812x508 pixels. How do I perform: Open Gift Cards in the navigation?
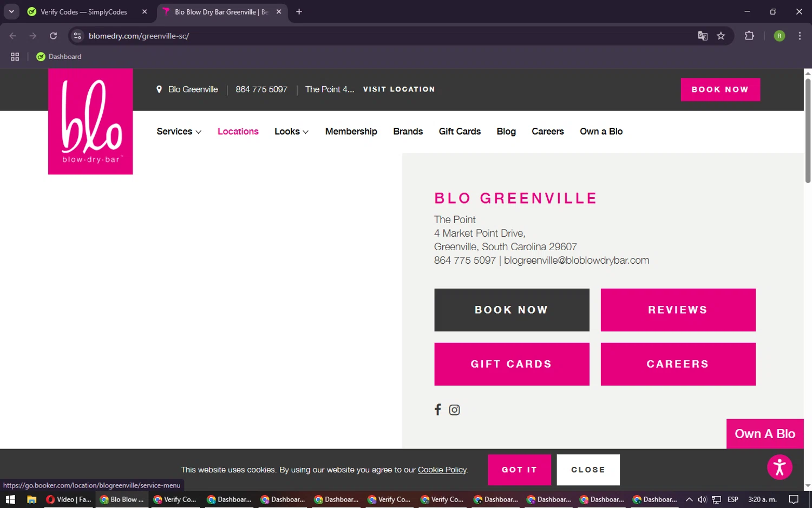460,132
